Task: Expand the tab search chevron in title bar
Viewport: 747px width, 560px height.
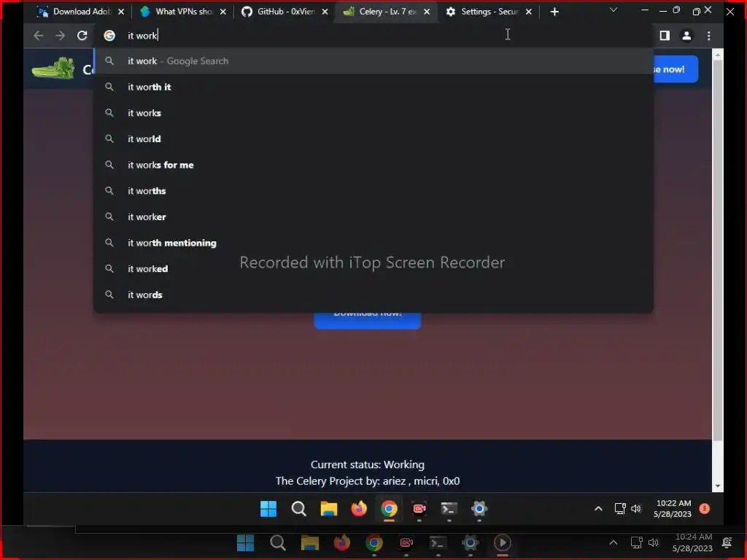Action: (x=614, y=10)
